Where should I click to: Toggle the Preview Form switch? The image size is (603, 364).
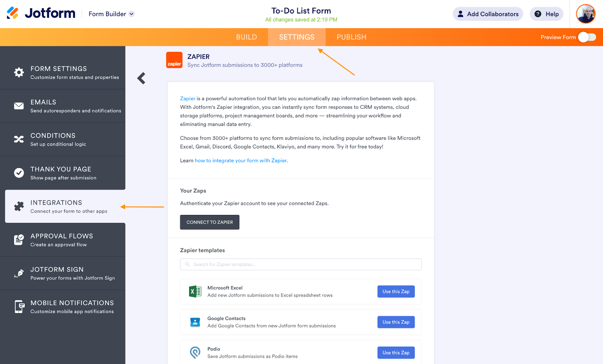pos(587,37)
